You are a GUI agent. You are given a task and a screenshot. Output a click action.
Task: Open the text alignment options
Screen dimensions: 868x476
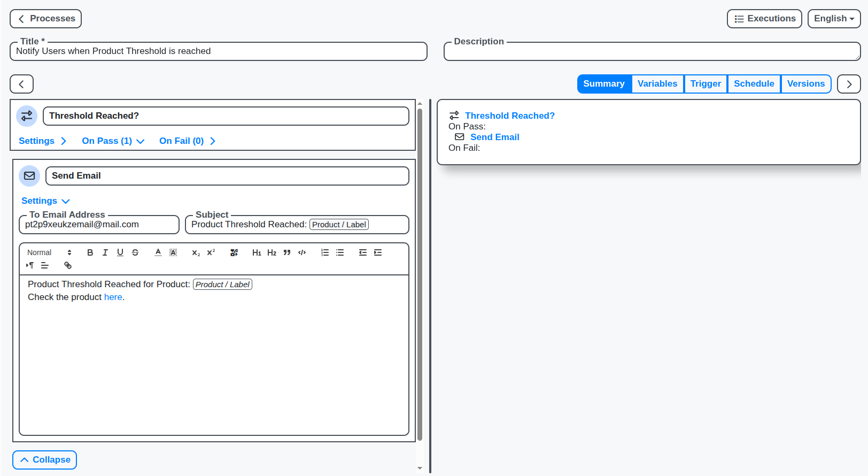click(45, 265)
